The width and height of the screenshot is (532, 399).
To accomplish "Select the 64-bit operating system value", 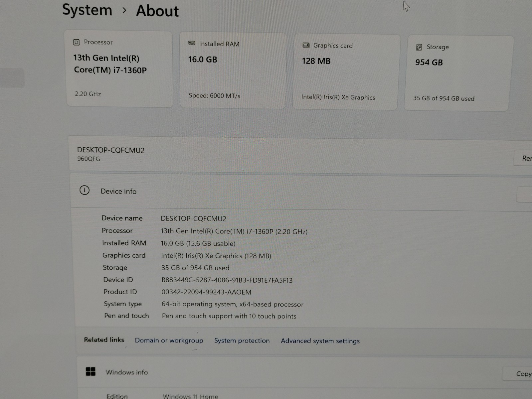I will 233,304.
